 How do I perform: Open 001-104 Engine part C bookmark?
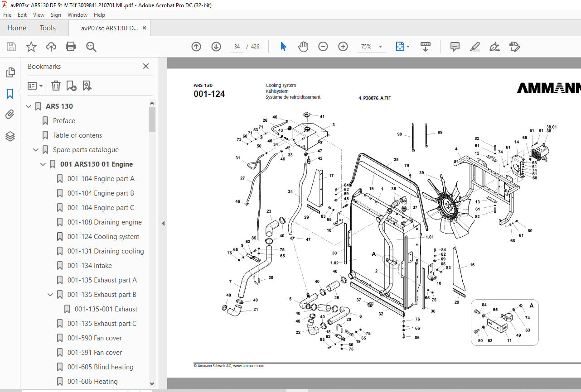(101, 208)
